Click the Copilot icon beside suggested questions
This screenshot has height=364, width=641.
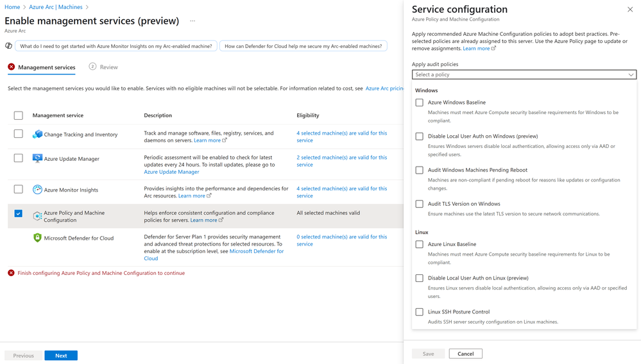pos(8,45)
